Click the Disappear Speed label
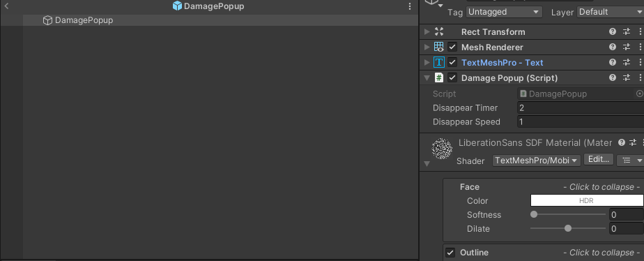The width and height of the screenshot is (644, 261). [x=466, y=121]
